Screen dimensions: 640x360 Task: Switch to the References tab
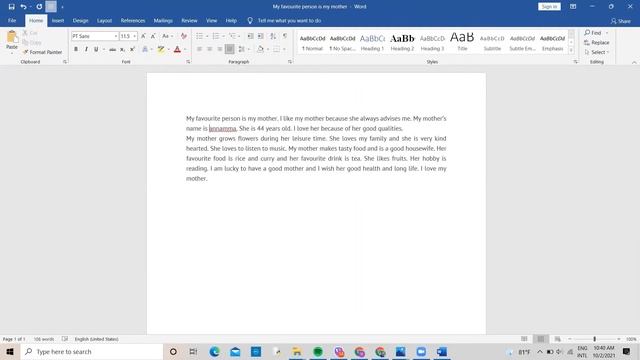[133, 20]
